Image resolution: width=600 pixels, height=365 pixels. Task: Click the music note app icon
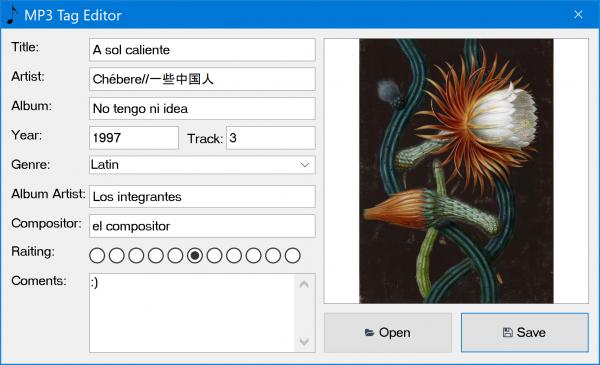[x=12, y=15]
